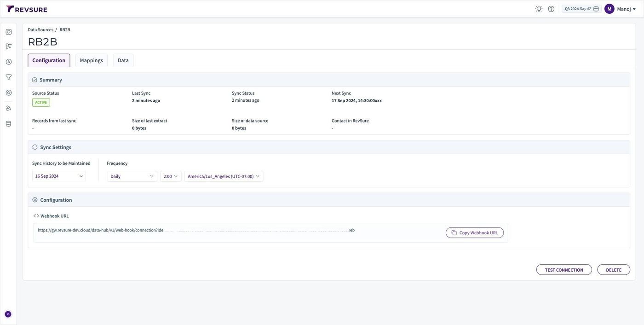Open the 2:00 time dropdown

171,176
